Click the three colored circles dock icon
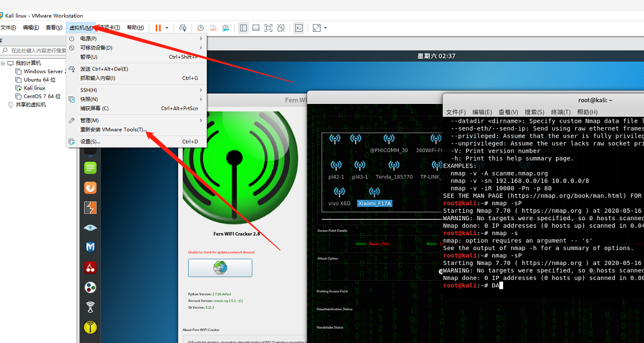Viewport: 644px width, 343px height. tap(90, 287)
